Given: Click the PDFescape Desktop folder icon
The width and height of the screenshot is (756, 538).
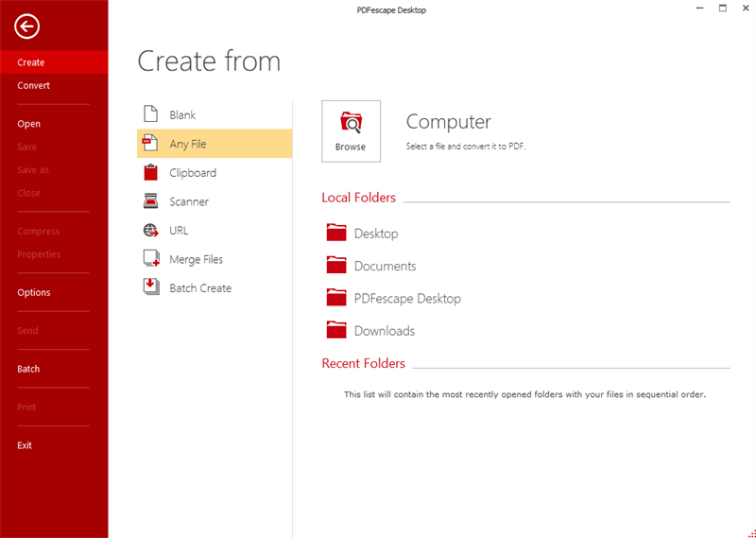Looking at the screenshot, I should point(336,297).
